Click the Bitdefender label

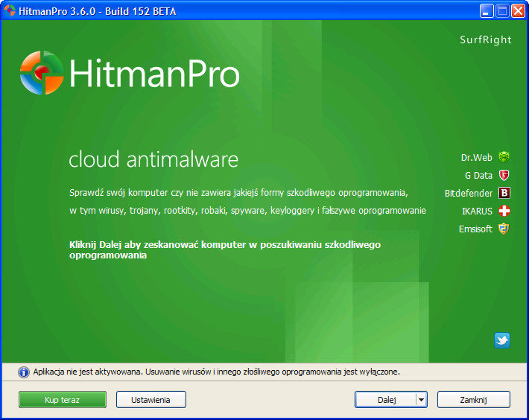click(468, 194)
